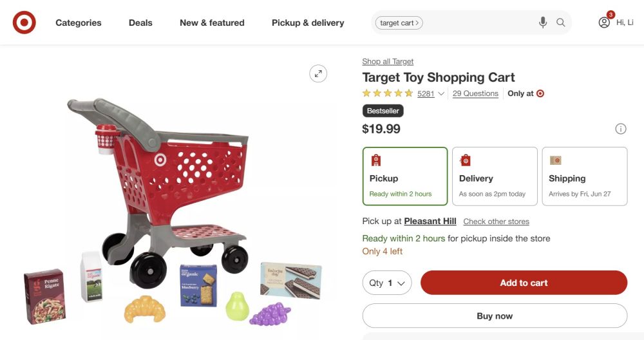Expand the 5281 ratings breakdown chevron
The height and width of the screenshot is (340, 644).
tap(441, 94)
